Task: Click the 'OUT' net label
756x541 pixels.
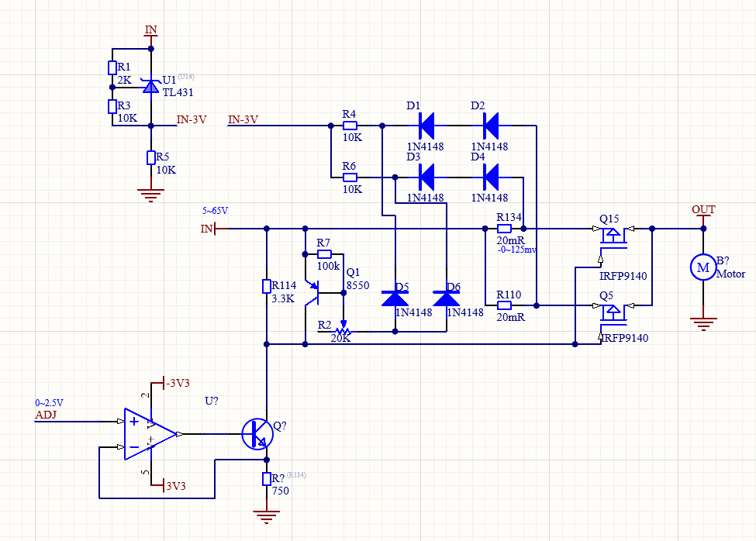Action: click(703, 209)
